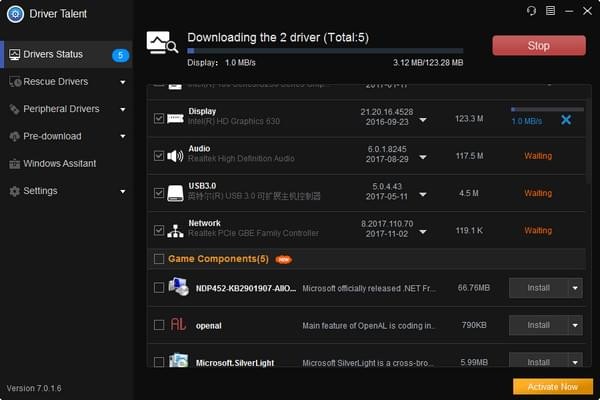
Task: Expand the Pre-download arrow
Action: [123, 136]
